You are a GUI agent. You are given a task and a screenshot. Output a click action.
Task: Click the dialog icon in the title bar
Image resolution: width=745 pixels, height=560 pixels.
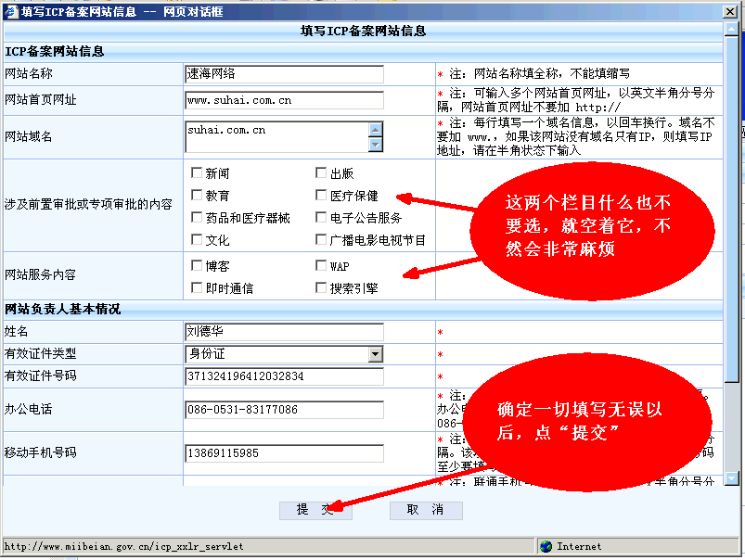11,10
